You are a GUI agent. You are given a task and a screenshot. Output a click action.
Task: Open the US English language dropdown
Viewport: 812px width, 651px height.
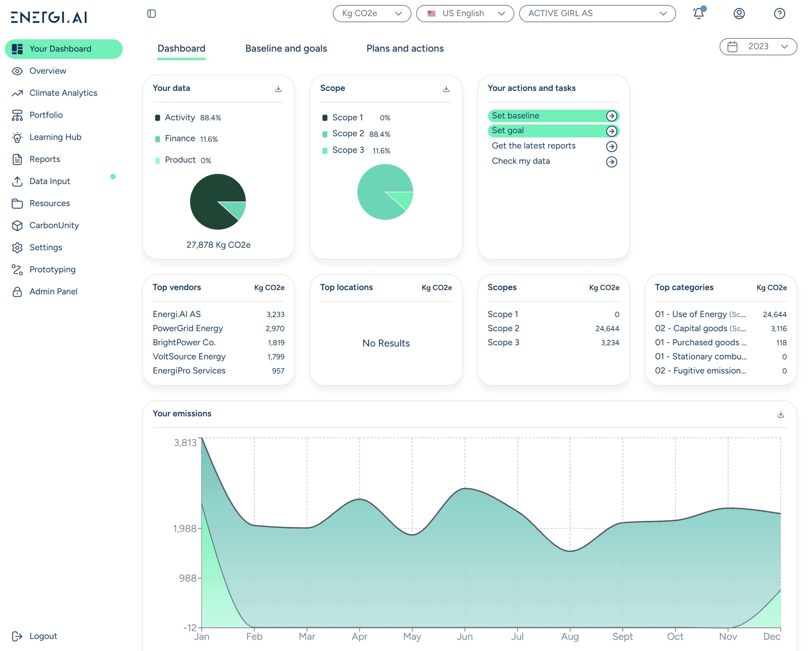tap(465, 14)
